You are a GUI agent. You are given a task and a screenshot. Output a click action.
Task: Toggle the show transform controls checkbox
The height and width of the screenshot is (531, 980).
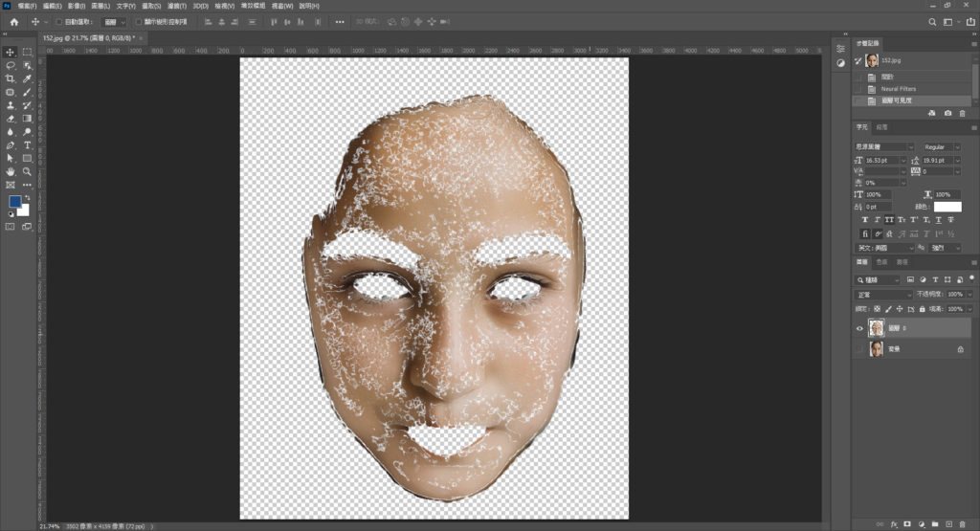click(x=138, y=21)
